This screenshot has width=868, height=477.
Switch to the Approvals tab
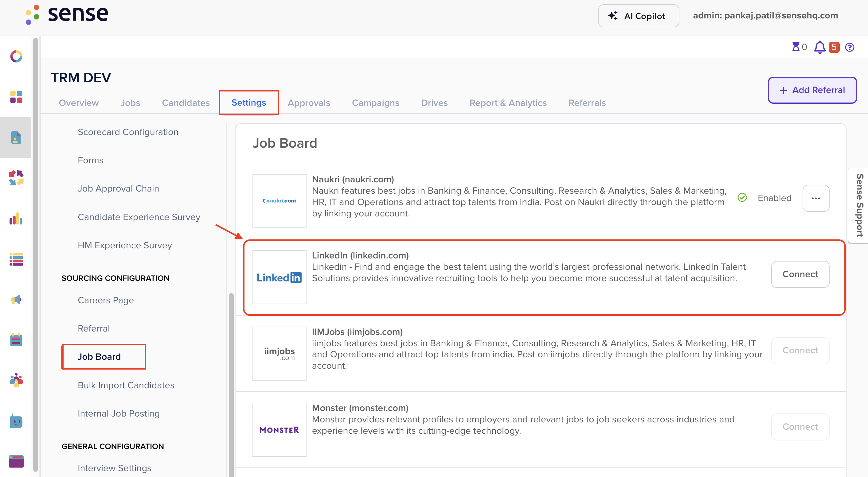coord(309,103)
